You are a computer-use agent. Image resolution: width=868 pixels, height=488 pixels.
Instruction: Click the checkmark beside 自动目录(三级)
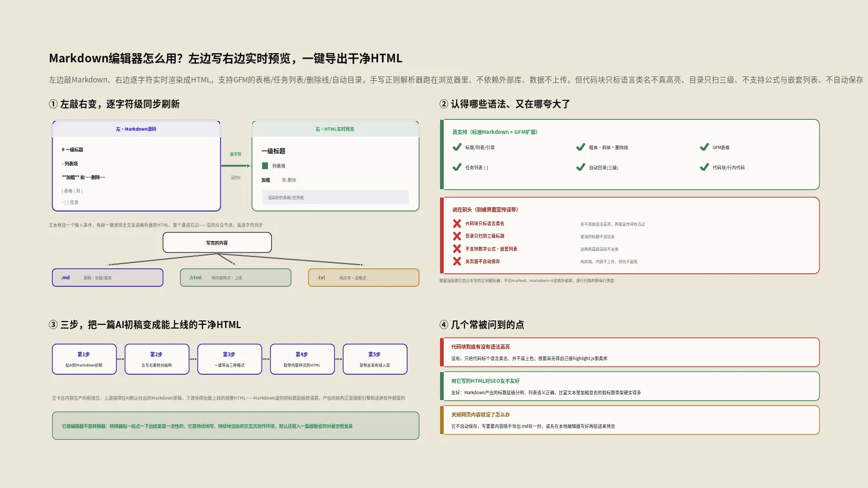click(580, 167)
